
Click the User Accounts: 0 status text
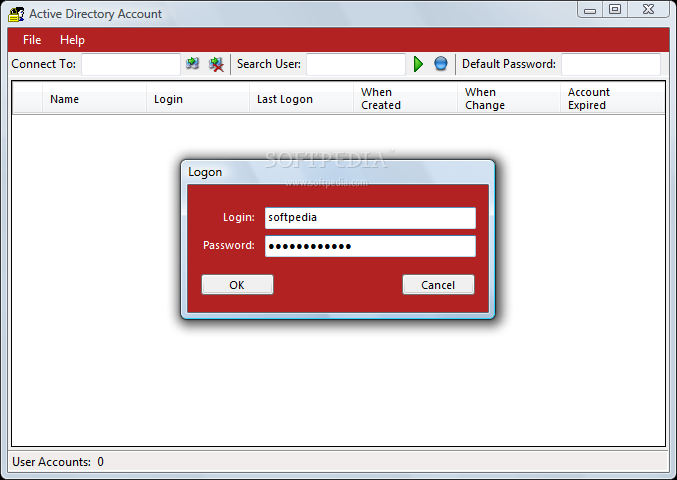58,462
